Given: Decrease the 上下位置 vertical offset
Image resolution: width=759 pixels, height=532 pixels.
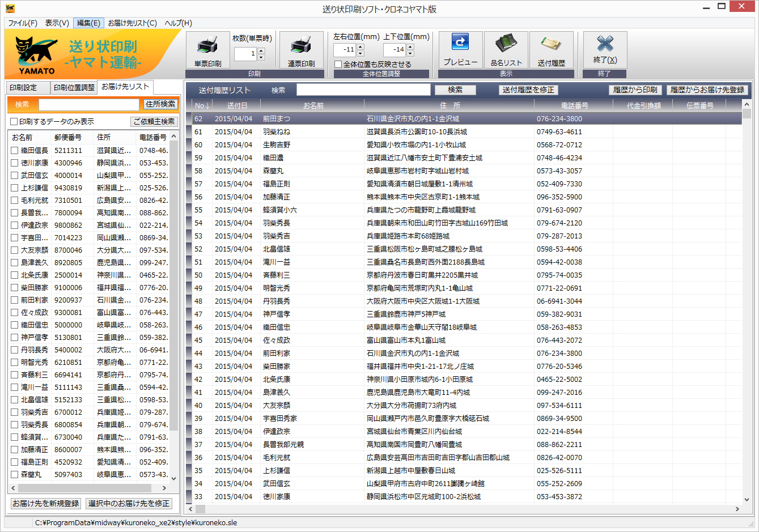Looking at the screenshot, I should (410, 53).
